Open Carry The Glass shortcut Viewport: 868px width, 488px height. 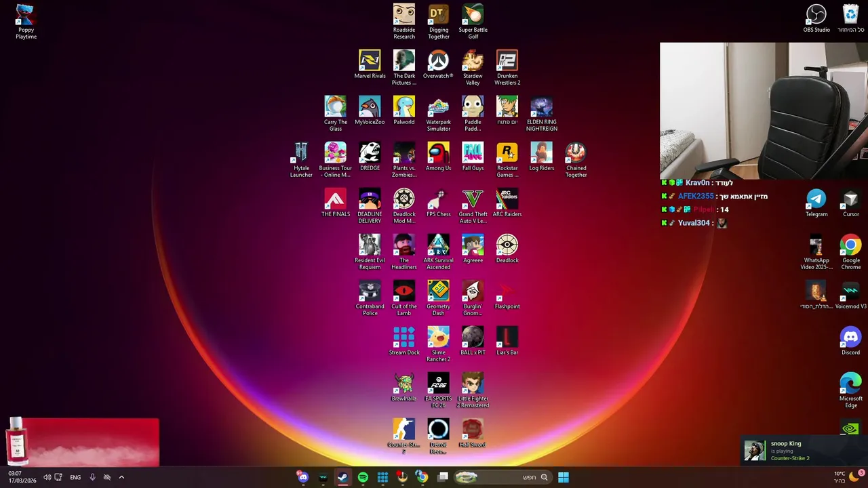[x=336, y=114]
